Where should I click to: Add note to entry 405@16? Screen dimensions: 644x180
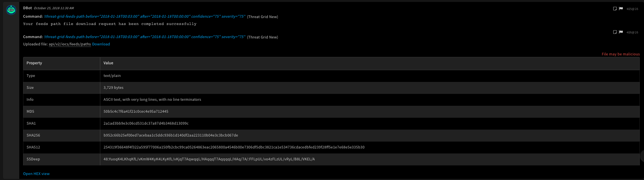[615, 8]
